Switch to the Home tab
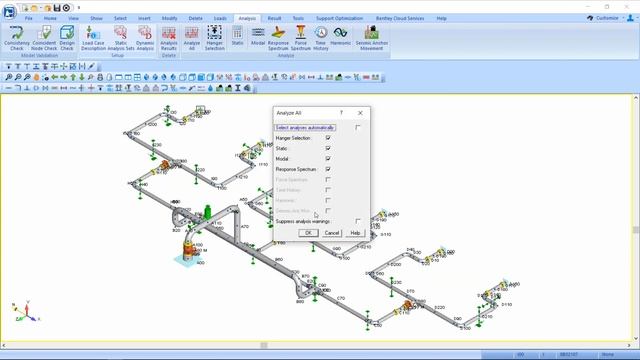Image resolution: width=640 pixels, height=360 pixels. pos(50,18)
